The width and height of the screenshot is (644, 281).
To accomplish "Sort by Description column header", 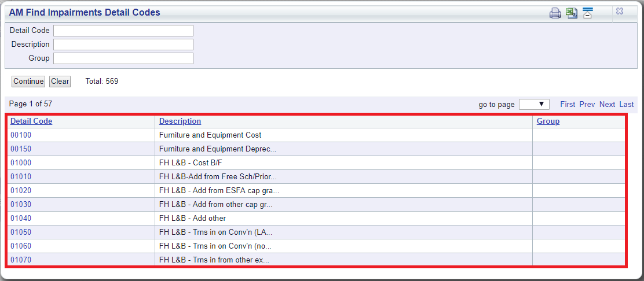I will 180,121.
